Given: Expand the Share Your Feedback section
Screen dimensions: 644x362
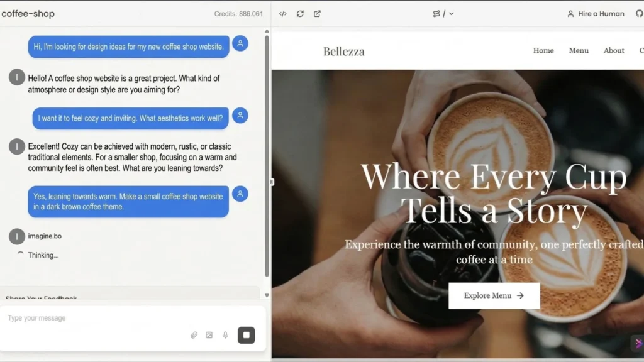Looking at the screenshot, I should pyautogui.click(x=42, y=298).
